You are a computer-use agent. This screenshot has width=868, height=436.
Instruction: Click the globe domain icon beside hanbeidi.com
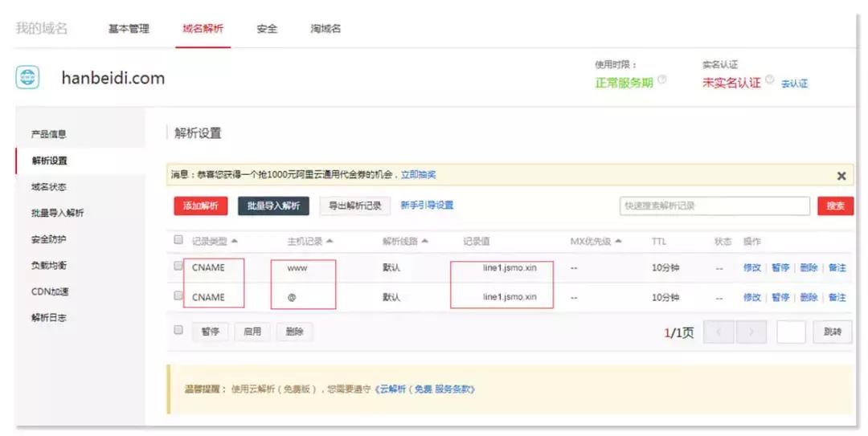pos(27,77)
